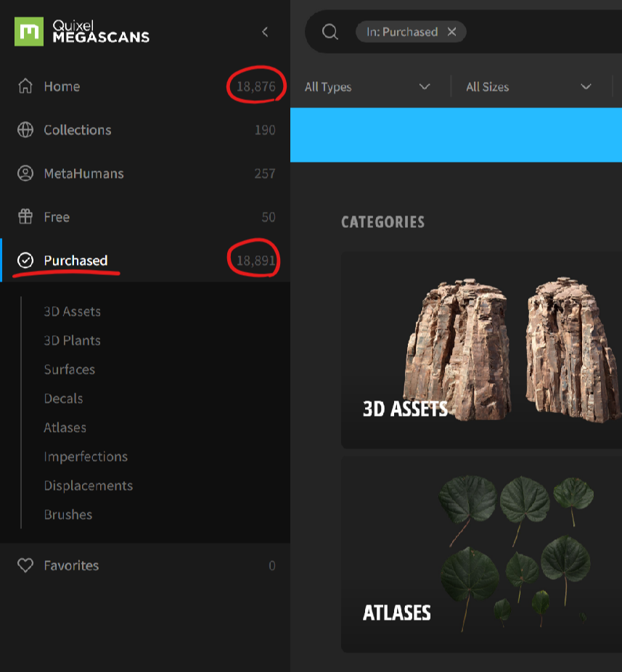Select Decals subcategory

(63, 398)
